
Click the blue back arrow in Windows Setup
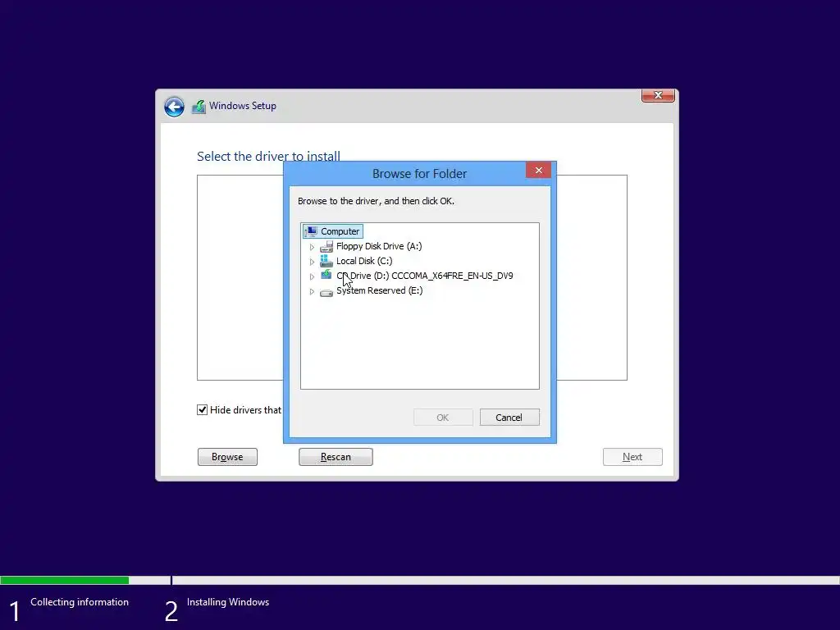(x=174, y=107)
